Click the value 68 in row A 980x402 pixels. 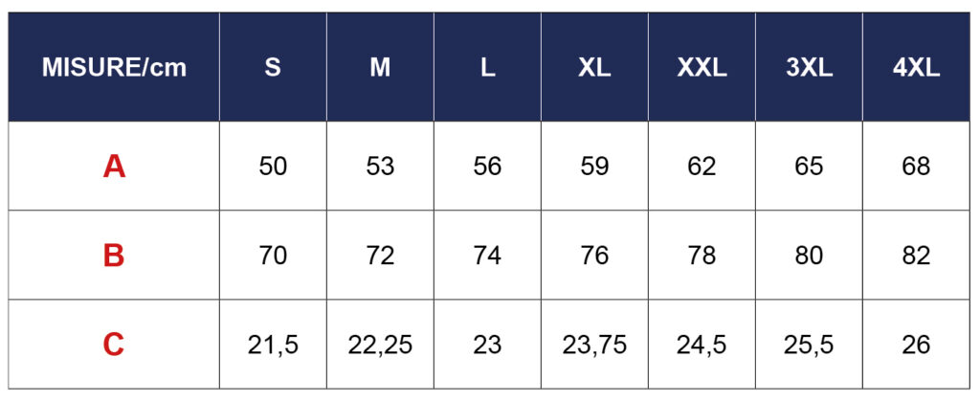click(916, 167)
